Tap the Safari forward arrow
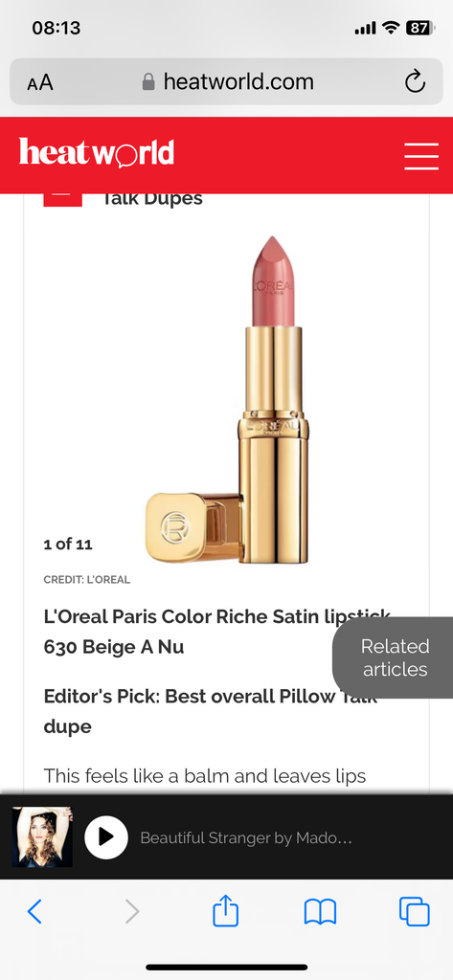 point(132,912)
